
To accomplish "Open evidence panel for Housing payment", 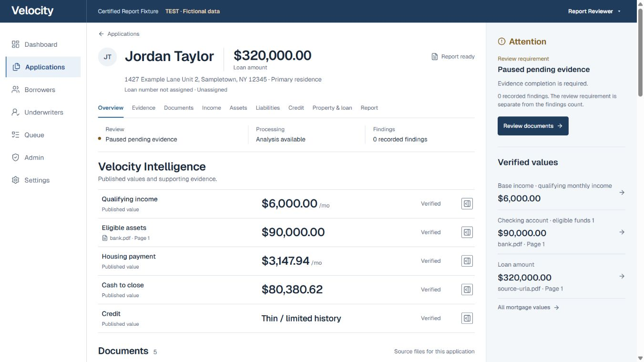I will pyautogui.click(x=467, y=261).
